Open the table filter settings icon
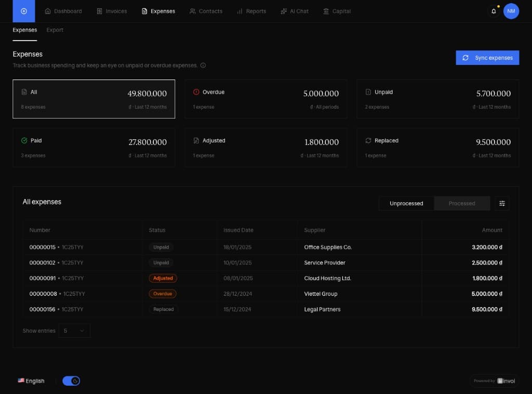The width and height of the screenshot is (532, 394). (x=502, y=203)
